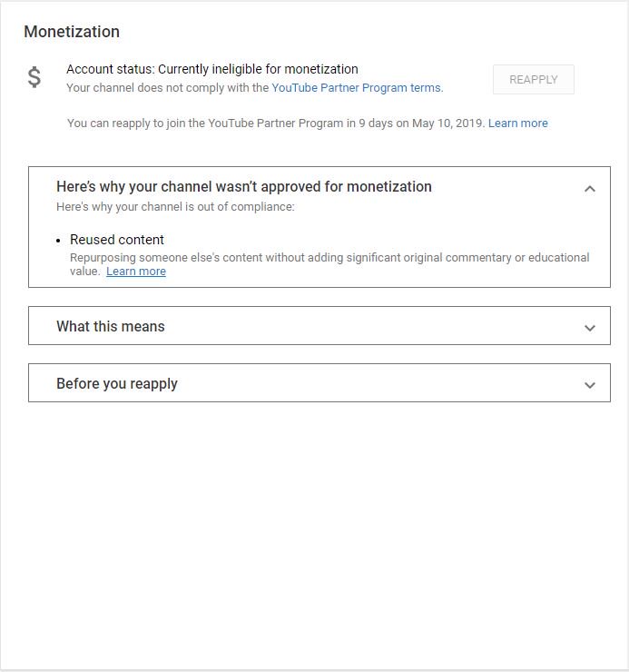Click the Reused content bullet text
The height and width of the screenshot is (672, 629).
tap(117, 240)
